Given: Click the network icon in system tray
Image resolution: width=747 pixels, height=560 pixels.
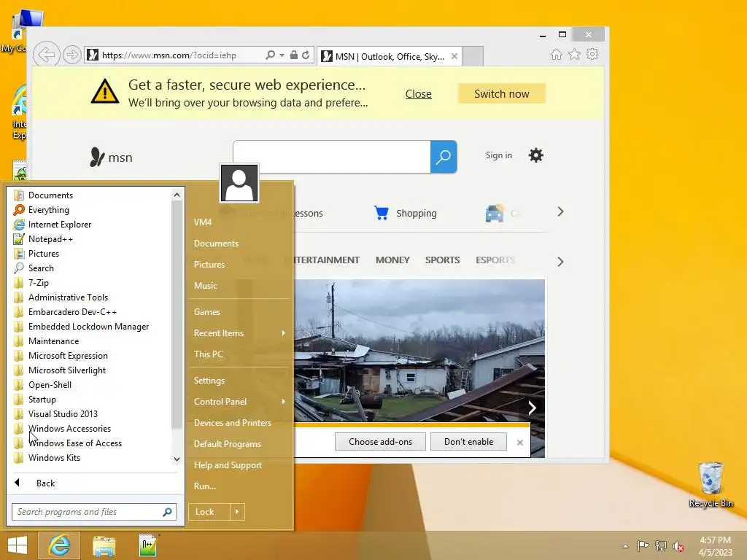Looking at the screenshot, I should point(661,545).
